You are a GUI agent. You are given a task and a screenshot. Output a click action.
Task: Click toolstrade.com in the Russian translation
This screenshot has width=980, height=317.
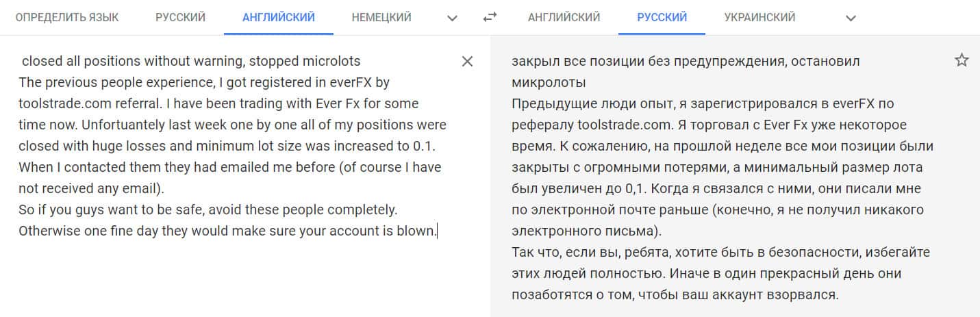tap(615, 125)
